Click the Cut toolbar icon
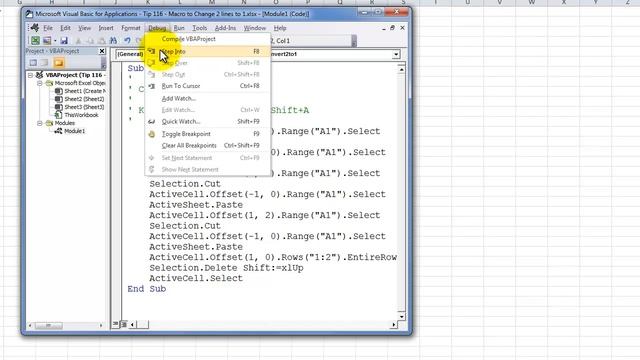The width and height of the screenshot is (640, 360). pyautogui.click(x=78, y=41)
